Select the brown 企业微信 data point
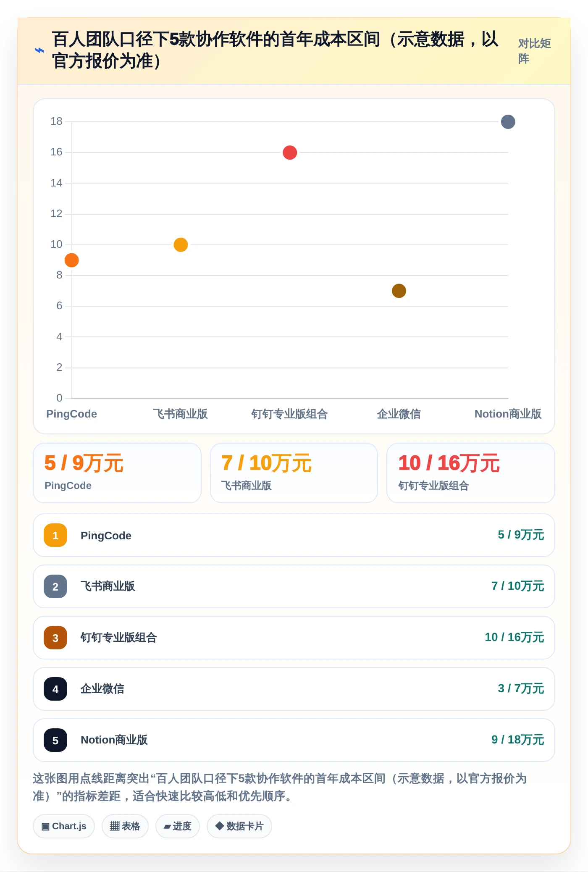The width and height of the screenshot is (588, 872). click(399, 291)
